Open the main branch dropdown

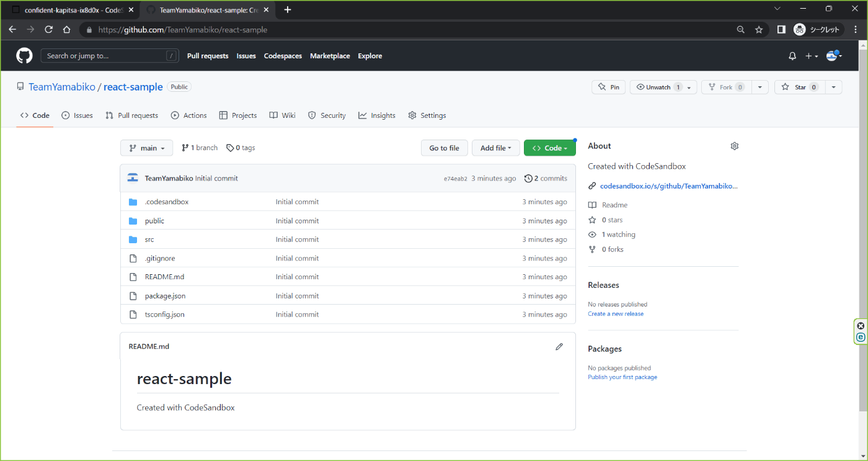pyautogui.click(x=146, y=148)
